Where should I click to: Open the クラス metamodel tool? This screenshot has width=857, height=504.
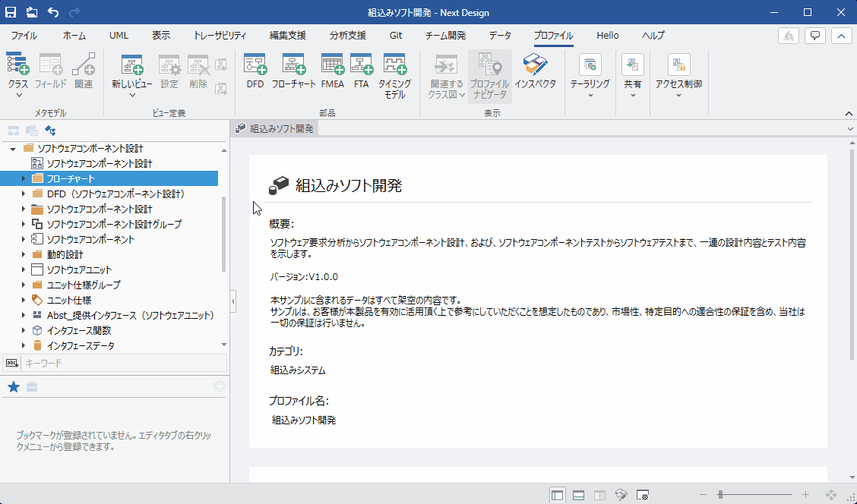pos(18,75)
